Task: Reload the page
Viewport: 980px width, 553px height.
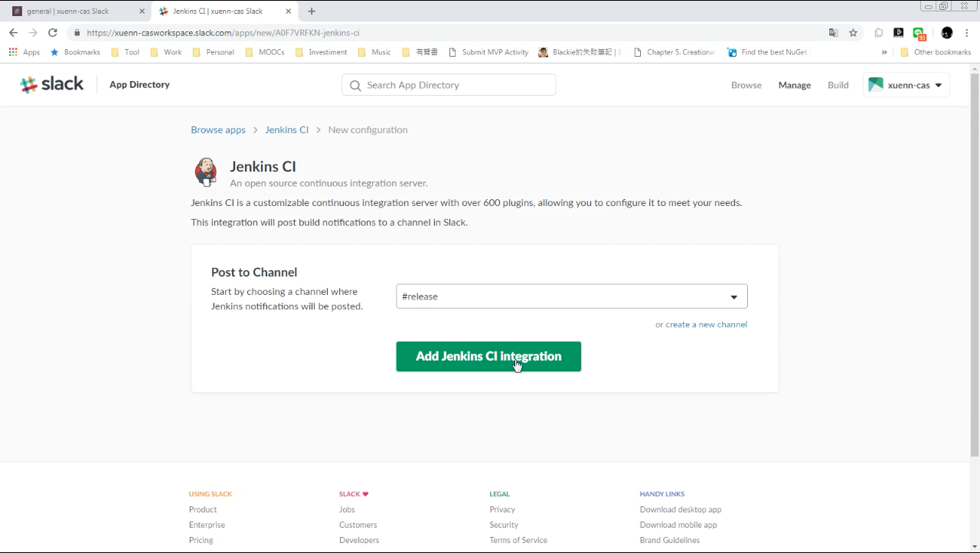Action: click(x=53, y=33)
